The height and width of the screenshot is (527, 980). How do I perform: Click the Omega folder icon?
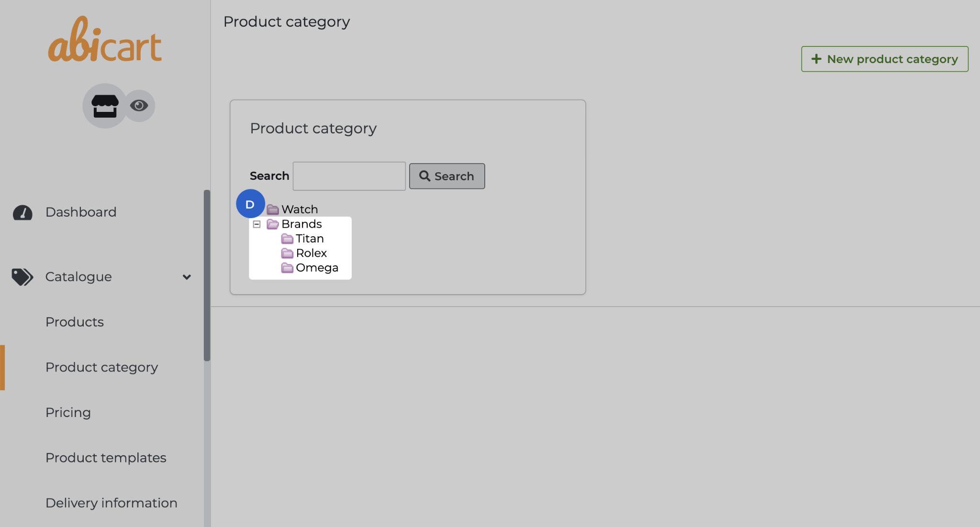click(x=287, y=268)
